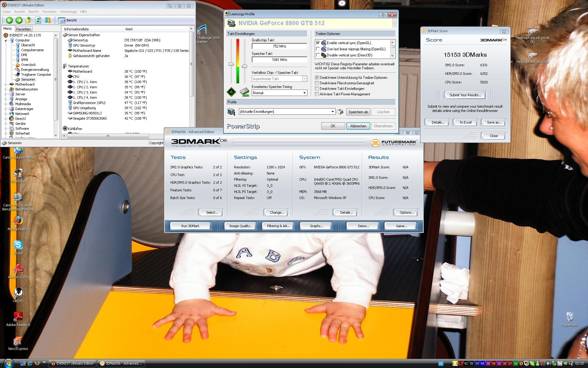Image resolution: width=588 pixels, height=368 pixels.
Task: Switch to the Favoriten tab in EVEREST sidebar
Action: (x=23, y=29)
